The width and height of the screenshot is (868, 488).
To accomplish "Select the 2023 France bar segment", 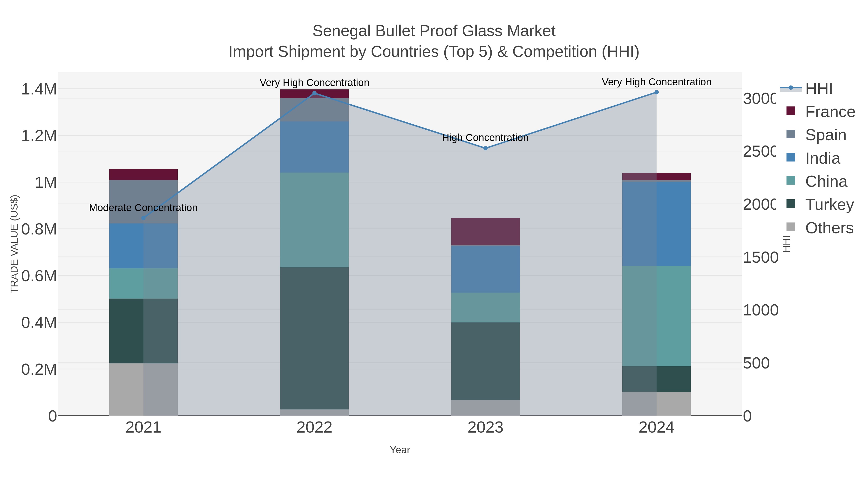I will click(x=486, y=232).
